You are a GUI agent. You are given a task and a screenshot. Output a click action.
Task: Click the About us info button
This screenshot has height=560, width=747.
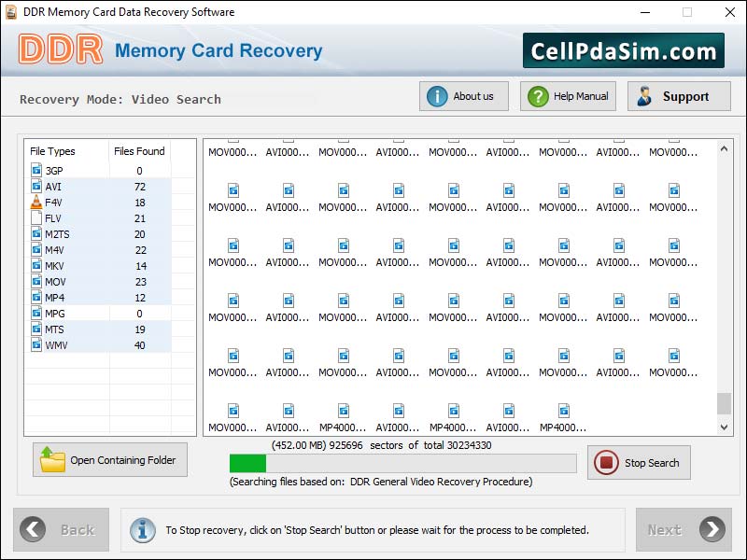pyautogui.click(x=463, y=96)
